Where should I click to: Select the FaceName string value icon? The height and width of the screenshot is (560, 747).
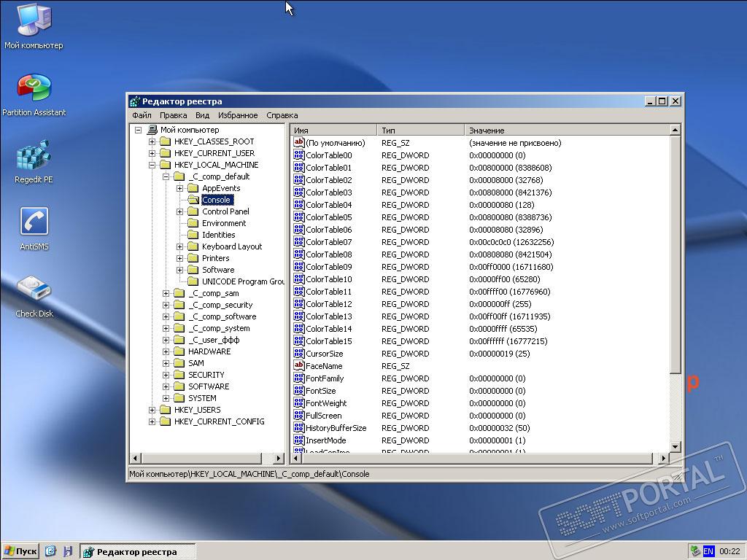point(298,365)
